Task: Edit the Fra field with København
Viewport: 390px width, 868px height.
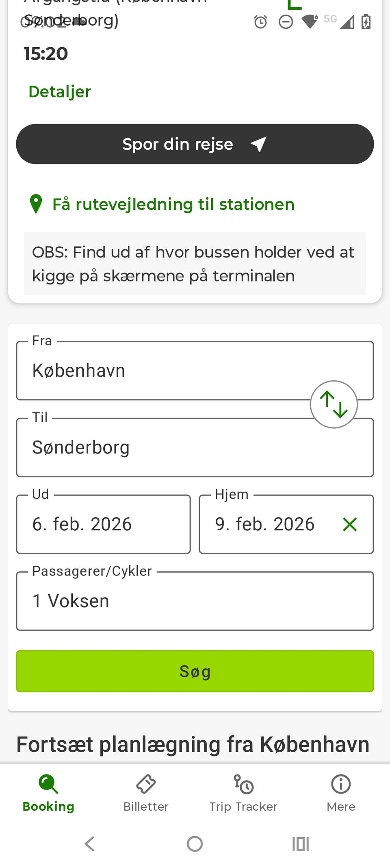Action: click(x=162, y=371)
